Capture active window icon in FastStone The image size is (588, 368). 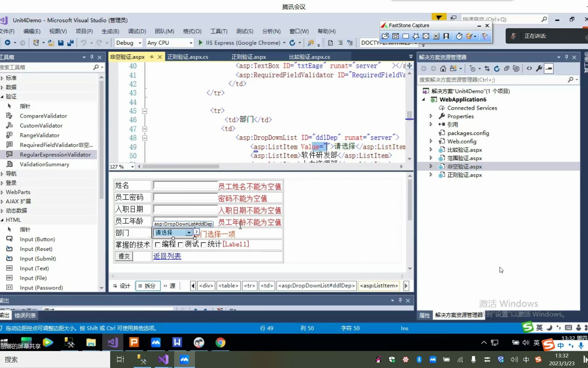pos(395,36)
